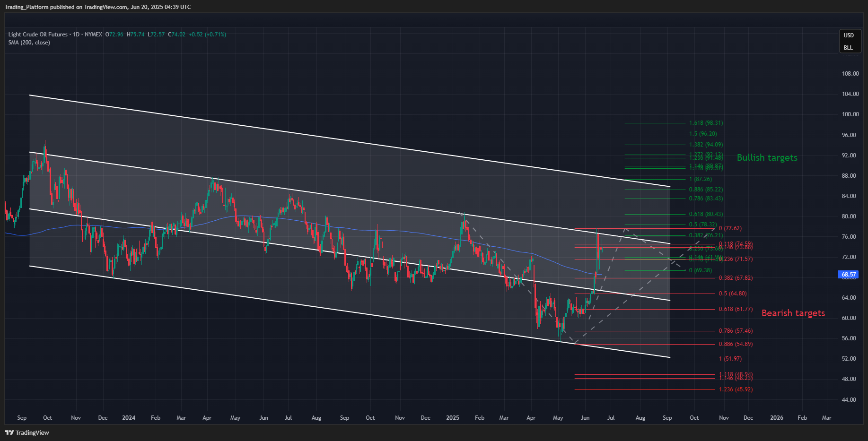Screen dimensions: 868x441
Task: Click the 1.236 (45.92) Fibonacci level label
Action: [736, 389]
